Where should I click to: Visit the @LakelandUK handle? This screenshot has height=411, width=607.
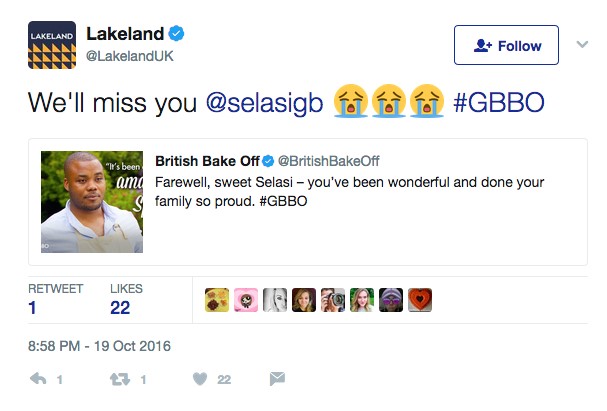click(x=130, y=57)
